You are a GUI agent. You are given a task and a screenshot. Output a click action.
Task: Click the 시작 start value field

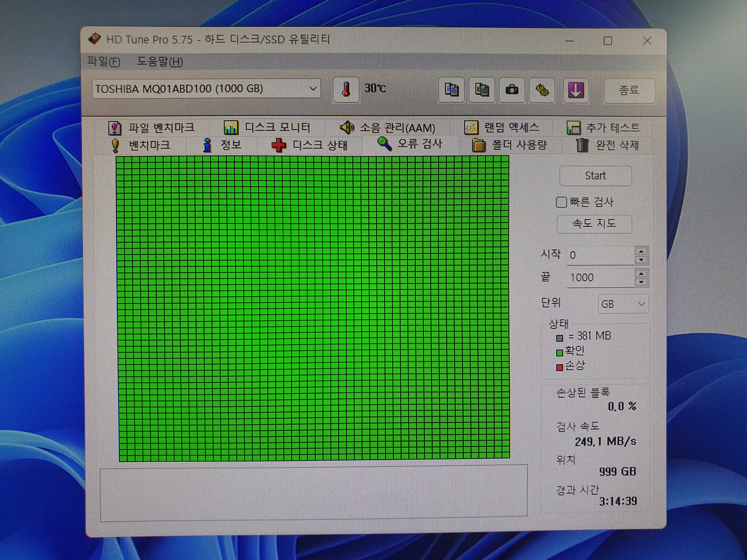tap(600, 255)
